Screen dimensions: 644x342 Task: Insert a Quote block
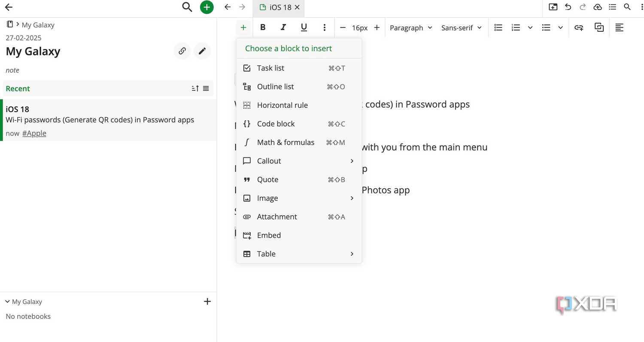(x=299, y=180)
